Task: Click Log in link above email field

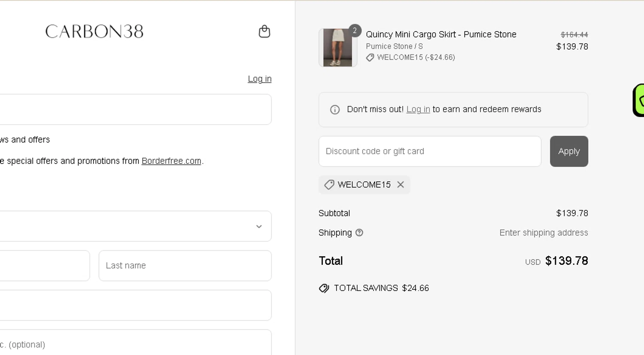Action: pos(260,79)
